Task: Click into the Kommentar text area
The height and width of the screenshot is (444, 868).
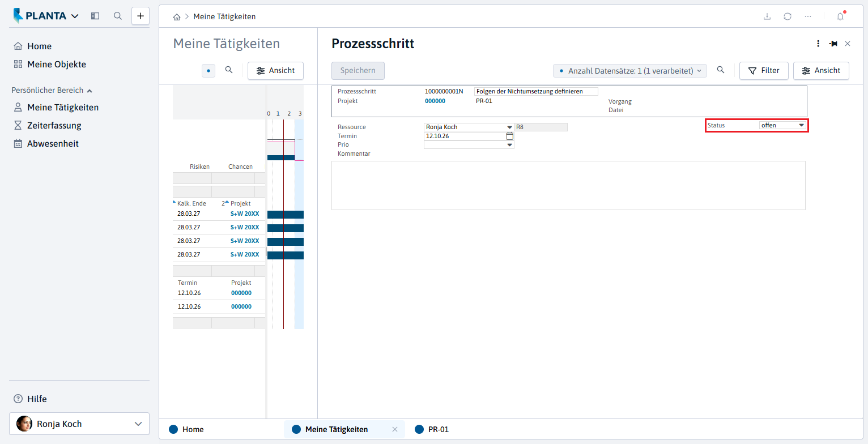Action: (x=568, y=185)
